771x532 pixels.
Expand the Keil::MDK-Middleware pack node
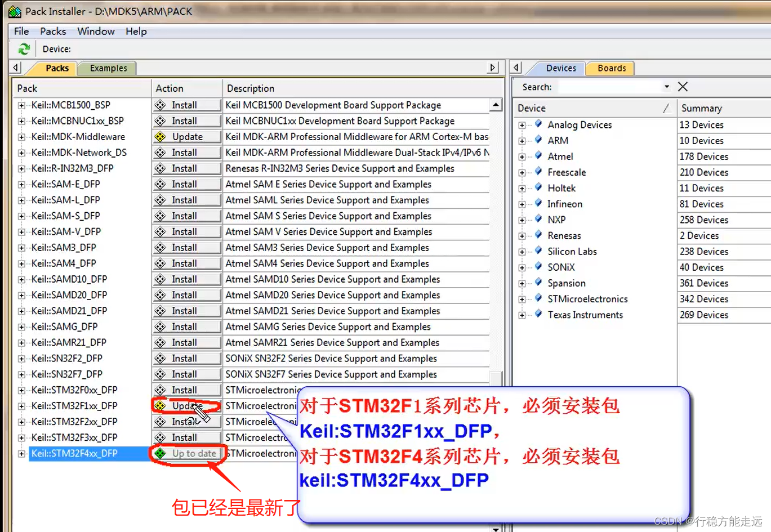click(x=21, y=137)
